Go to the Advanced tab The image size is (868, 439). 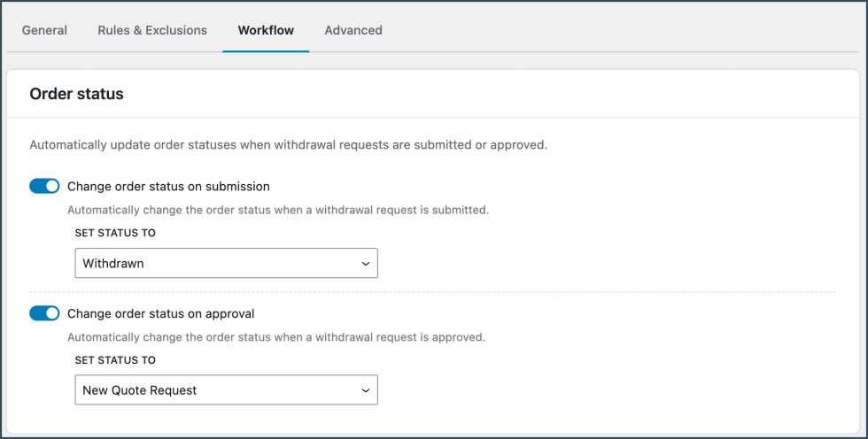(x=353, y=30)
